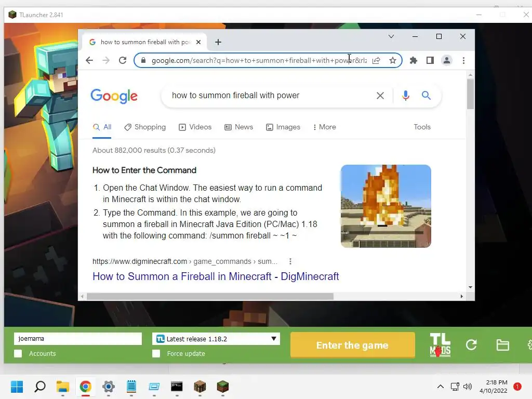Expand the More search categories menu
Image resolution: width=532 pixels, height=399 pixels.
[x=324, y=127]
